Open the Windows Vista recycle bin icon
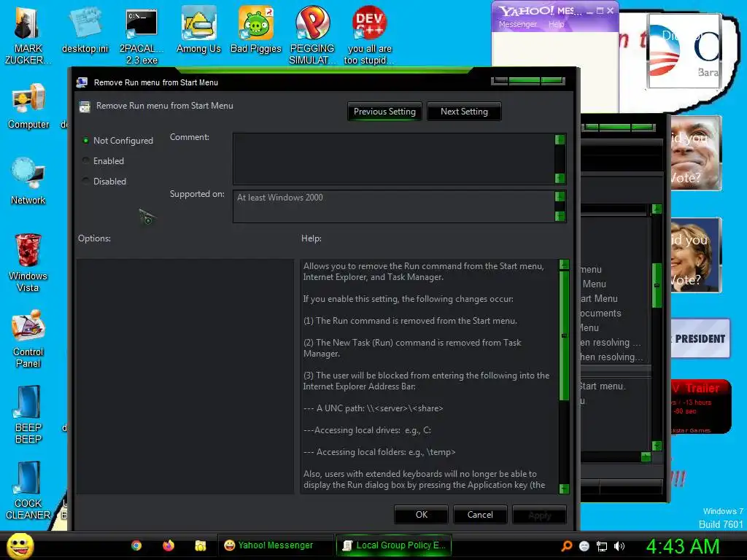Image resolution: width=747 pixels, height=560 pixels. pyautogui.click(x=28, y=262)
